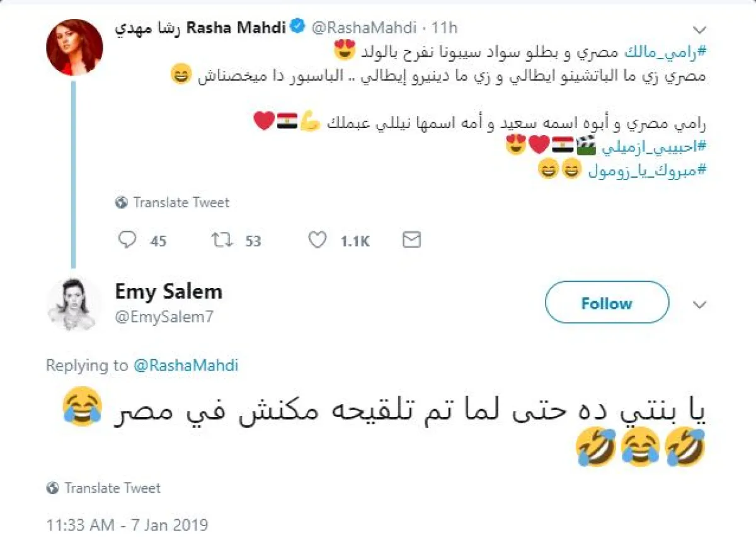Expand the options chevron on Rasha's tweet
The height and width of the screenshot is (545, 756).
[699, 30]
